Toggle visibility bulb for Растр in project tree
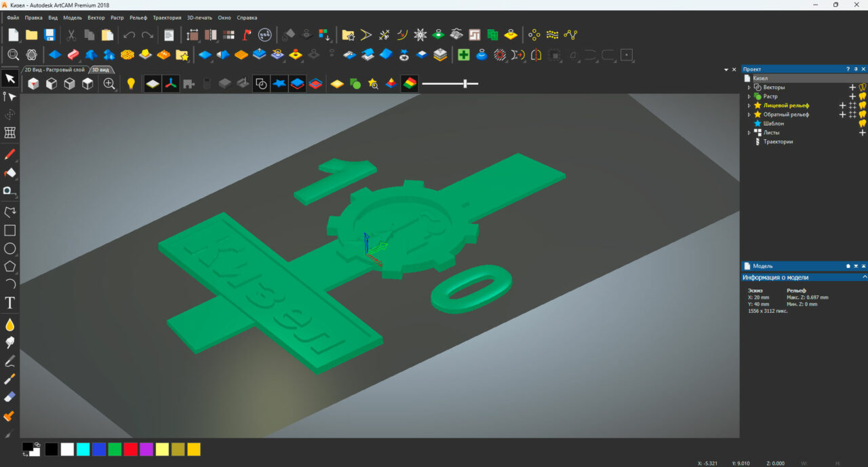The width and height of the screenshot is (868, 467). click(x=862, y=96)
